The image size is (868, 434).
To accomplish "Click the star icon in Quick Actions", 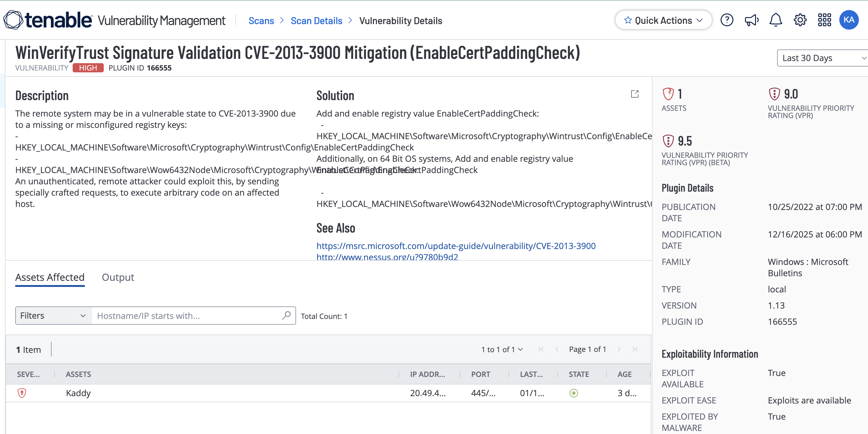I will 628,20.
